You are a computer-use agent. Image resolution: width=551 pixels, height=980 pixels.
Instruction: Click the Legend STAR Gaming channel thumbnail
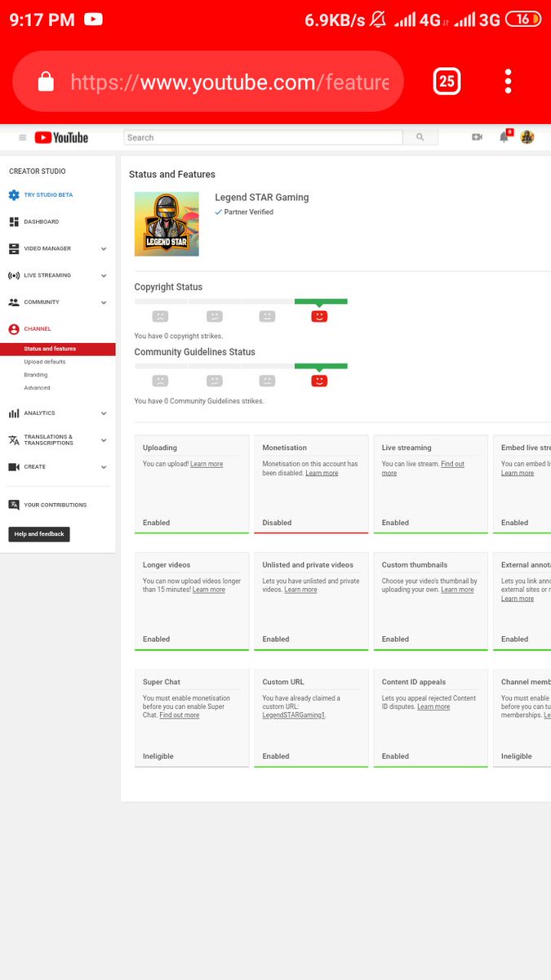167,224
